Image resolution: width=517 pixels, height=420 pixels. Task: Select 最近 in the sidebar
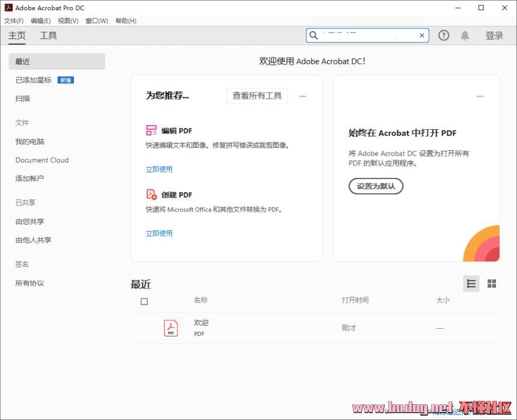tap(57, 61)
